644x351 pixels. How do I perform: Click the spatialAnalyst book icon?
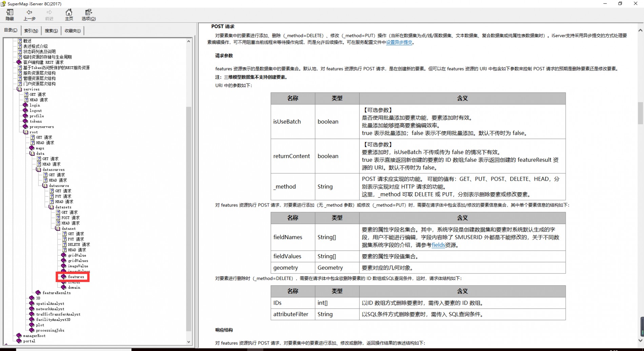pos(32,303)
